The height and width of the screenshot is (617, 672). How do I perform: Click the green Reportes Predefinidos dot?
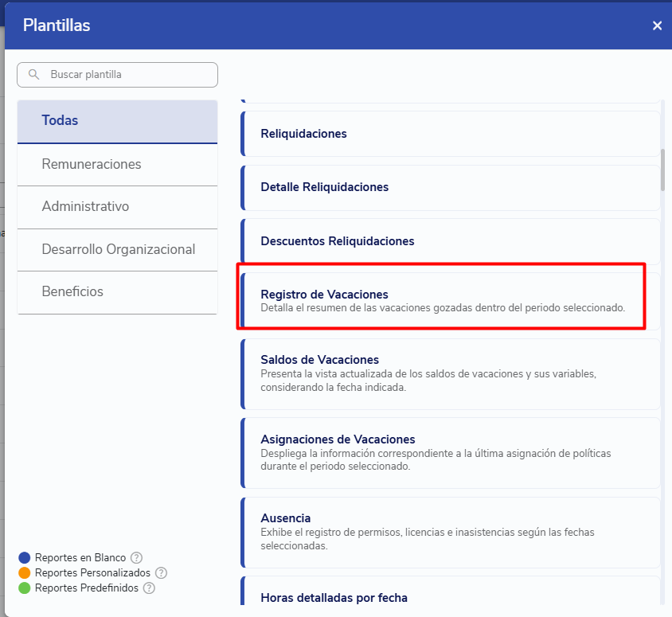tap(25, 588)
